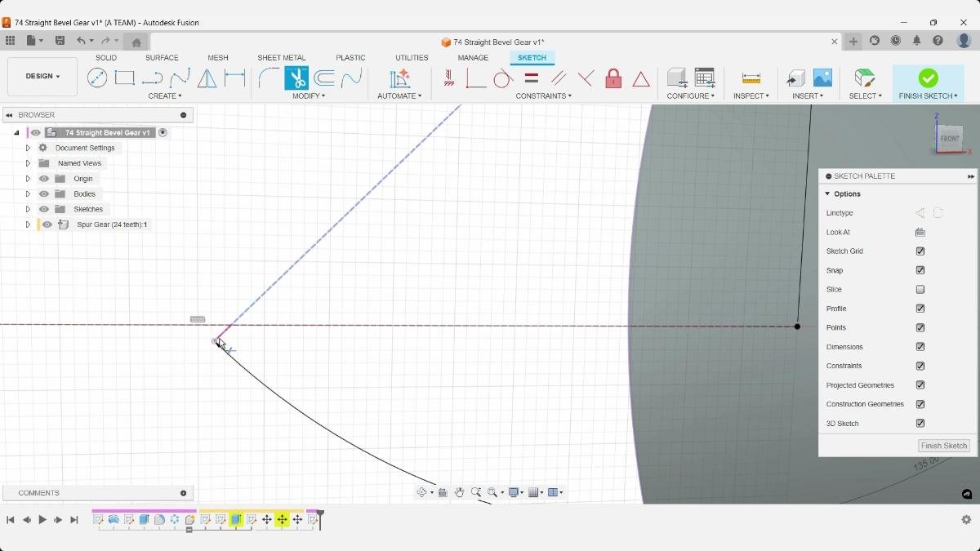Select the Sketch Dimension tool

pyautogui.click(x=235, y=78)
